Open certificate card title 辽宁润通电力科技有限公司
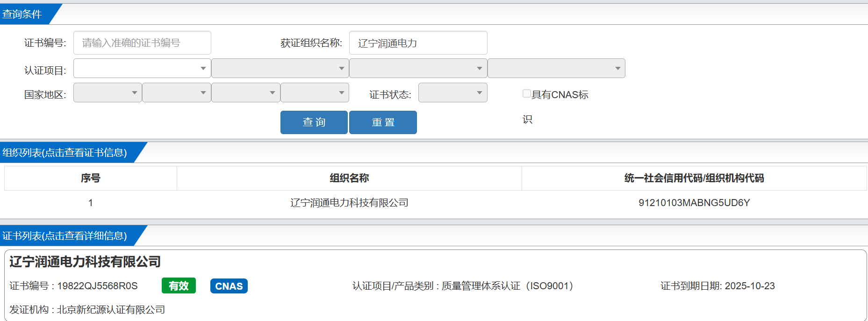Viewport: 868px width, 321px height. 85,262
